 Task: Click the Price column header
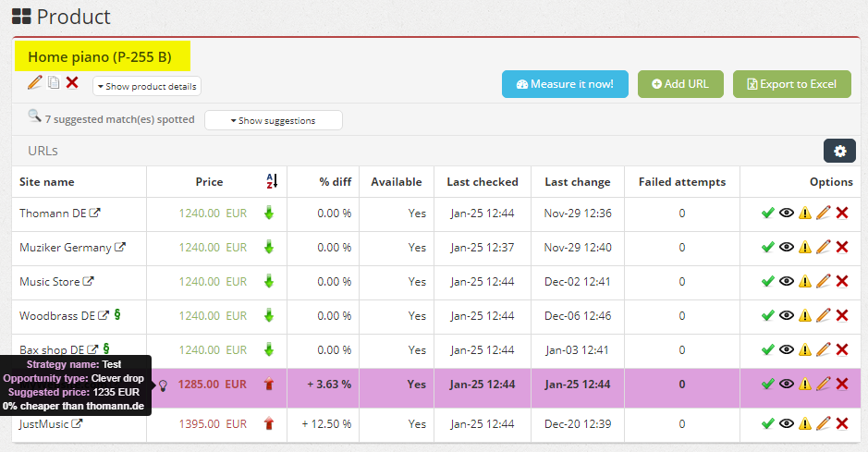209,182
